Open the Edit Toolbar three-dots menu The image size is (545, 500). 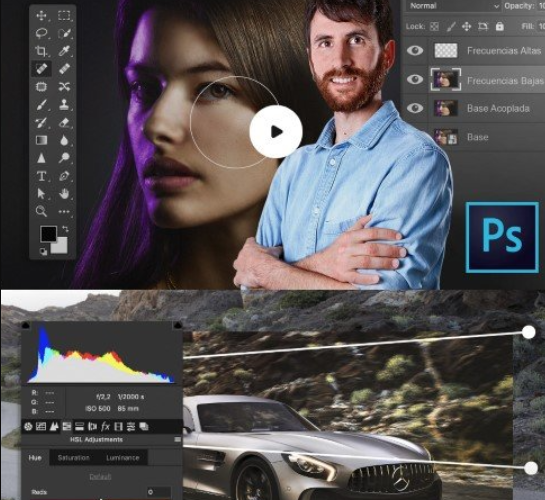[64, 211]
